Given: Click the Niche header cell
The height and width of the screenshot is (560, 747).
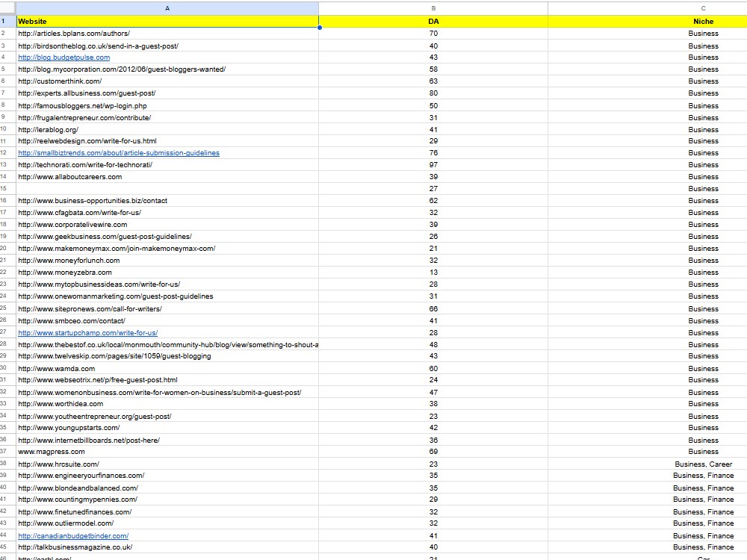Looking at the screenshot, I should [x=648, y=22].
